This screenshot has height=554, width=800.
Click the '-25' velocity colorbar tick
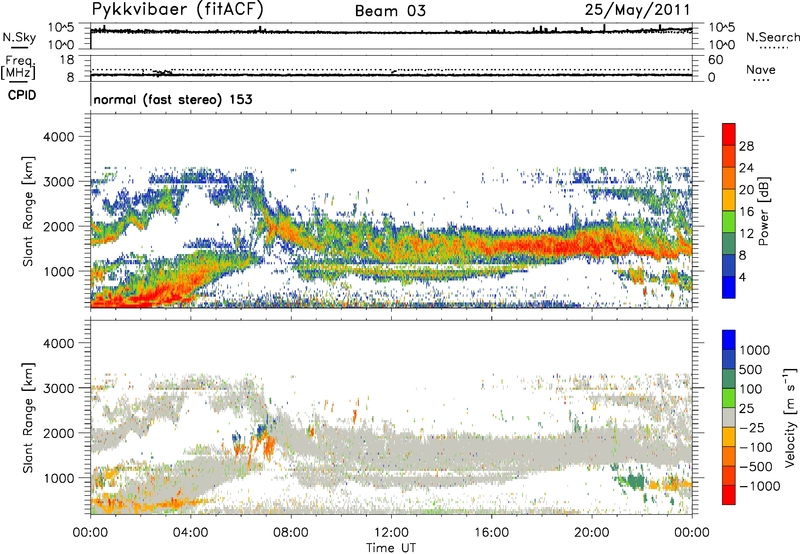tap(754, 427)
